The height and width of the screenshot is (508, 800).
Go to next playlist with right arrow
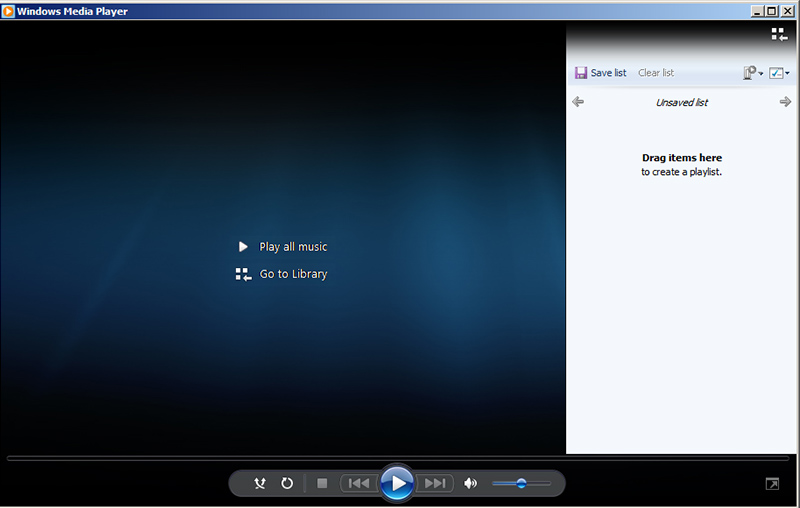(785, 101)
